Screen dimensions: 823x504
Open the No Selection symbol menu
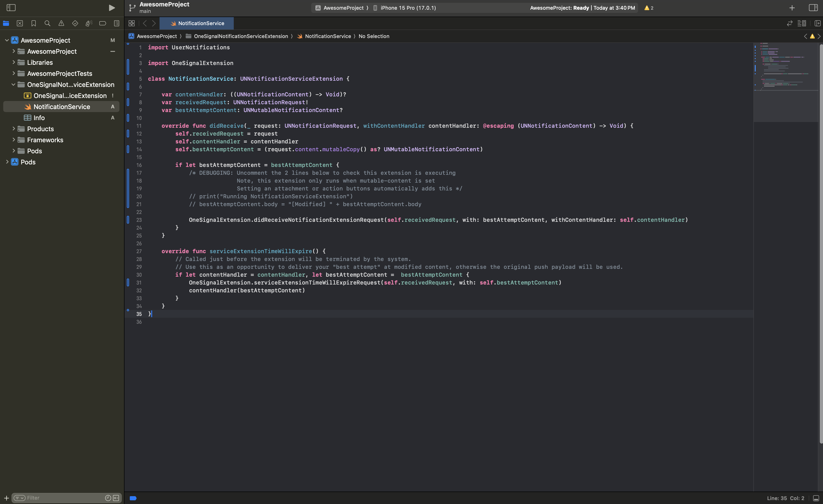pyautogui.click(x=374, y=36)
